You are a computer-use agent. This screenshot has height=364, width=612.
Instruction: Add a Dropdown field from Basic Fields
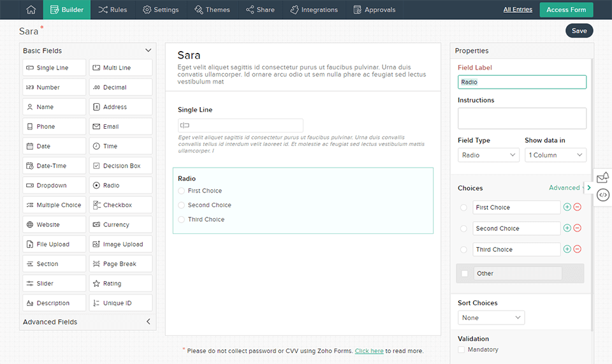point(54,186)
